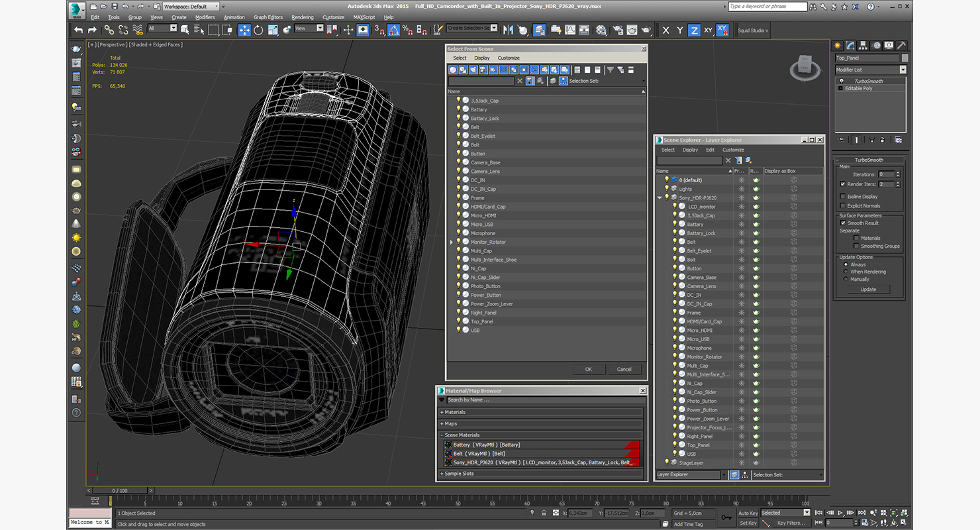Viewport: 980px width, 530px height.
Task: Click the Auto Key button
Action: pyautogui.click(x=748, y=513)
